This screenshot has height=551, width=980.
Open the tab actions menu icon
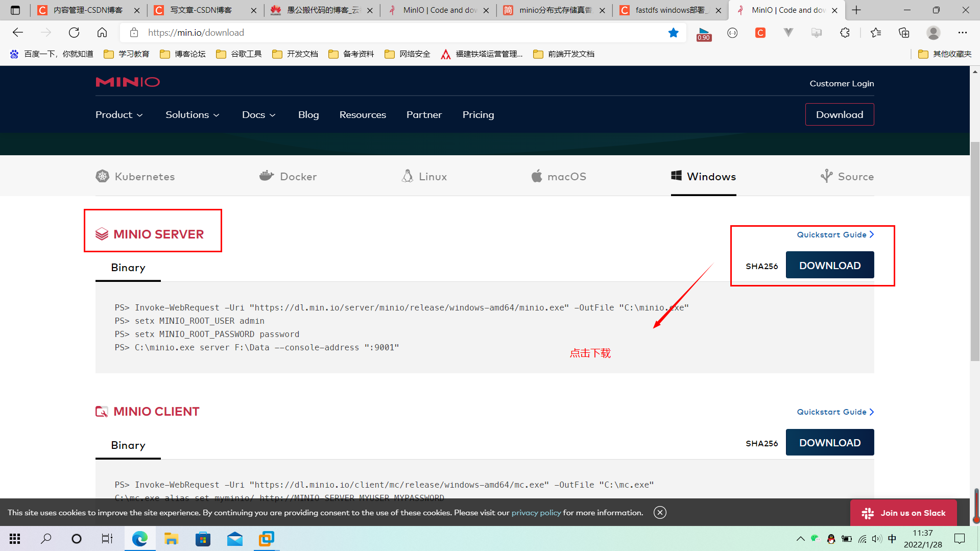pos(15,10)
